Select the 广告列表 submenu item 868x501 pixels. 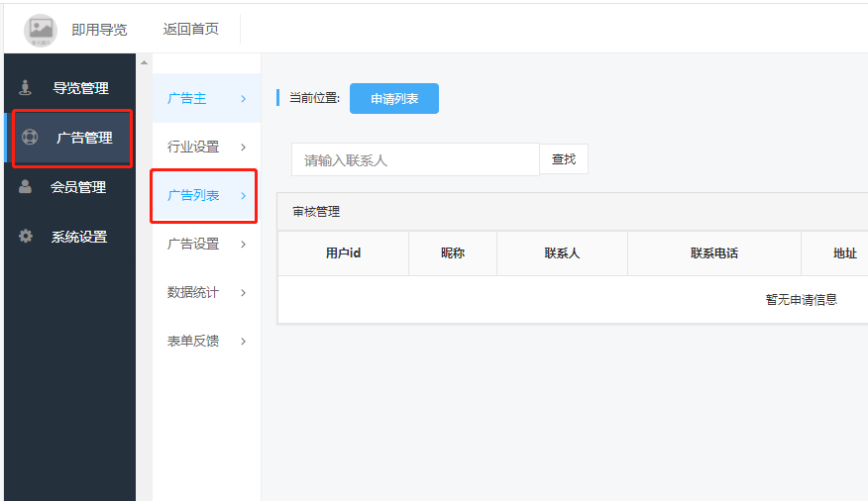click(204, 196)
